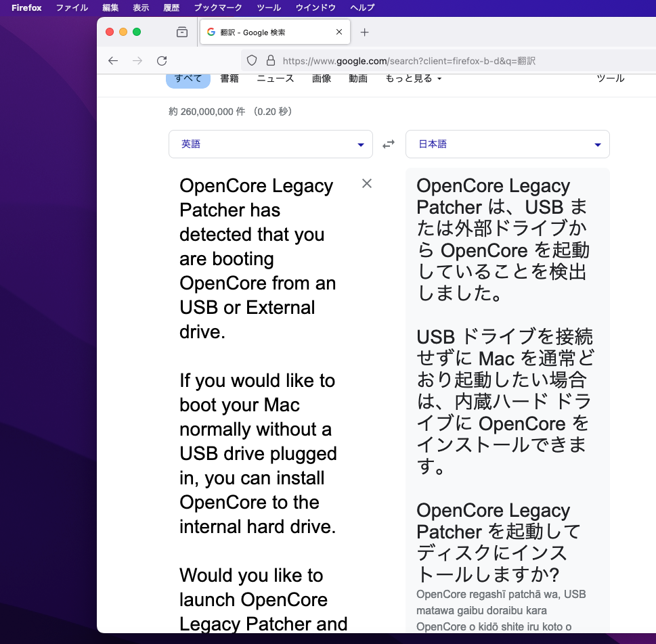Open the ウインドウ menu
This screenshot has width=656, height=644.
[x=315, y=7]
